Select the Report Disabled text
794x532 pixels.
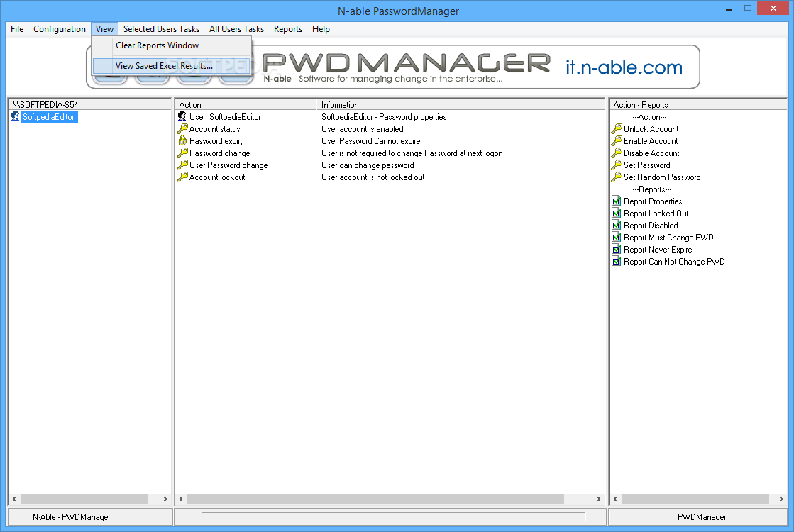click(651, 226)
